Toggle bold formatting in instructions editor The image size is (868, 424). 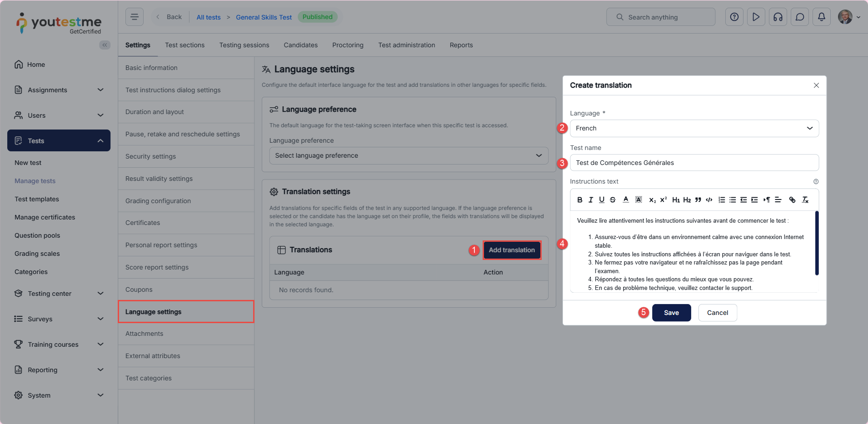click(x=579, y=200)
